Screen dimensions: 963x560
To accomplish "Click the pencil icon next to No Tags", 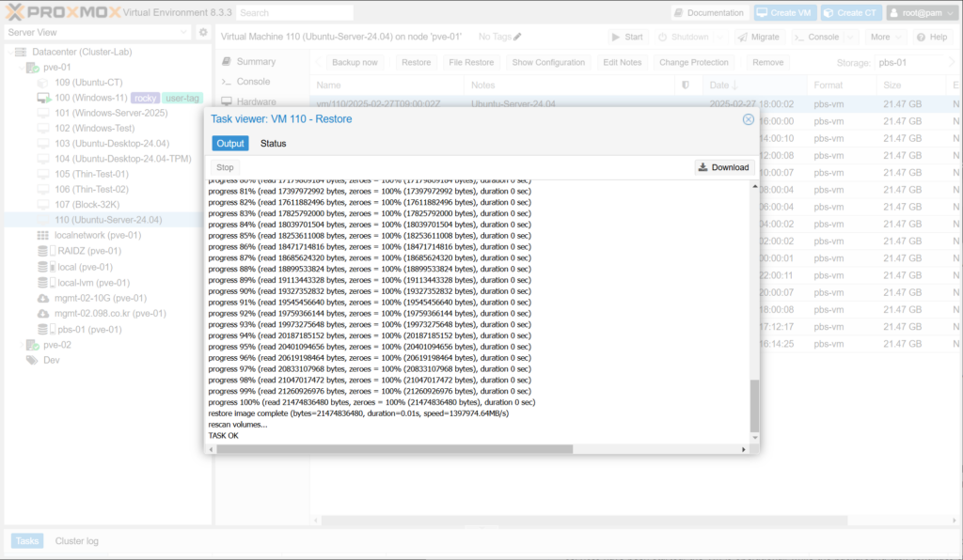I will point(517,37).
